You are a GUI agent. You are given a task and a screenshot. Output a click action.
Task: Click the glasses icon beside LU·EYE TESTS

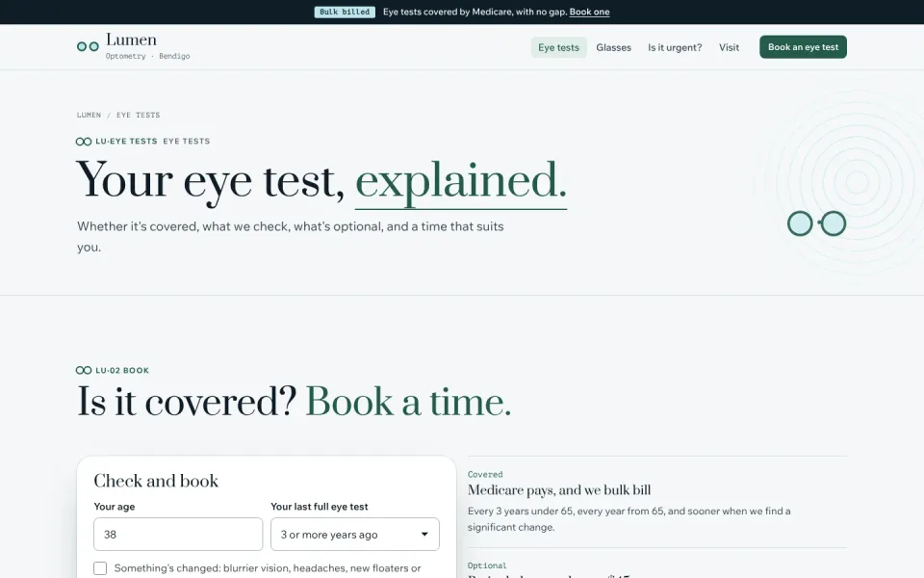tap(84, 142)
